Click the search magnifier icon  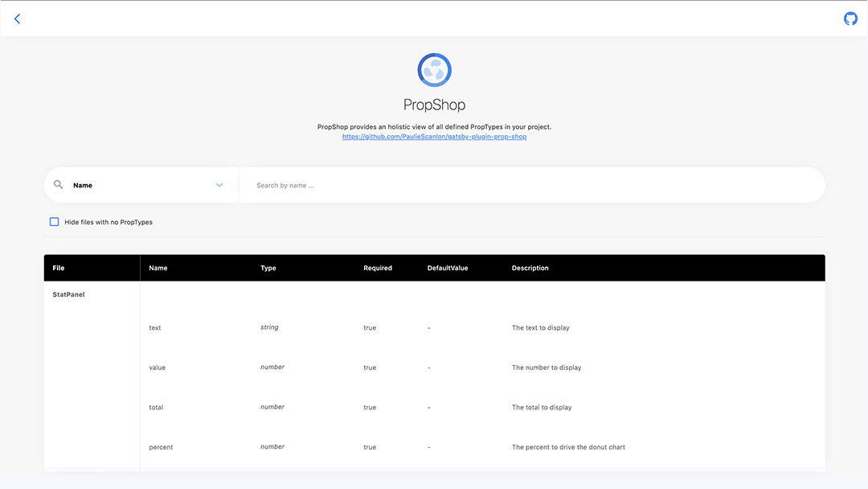point(58,184)
